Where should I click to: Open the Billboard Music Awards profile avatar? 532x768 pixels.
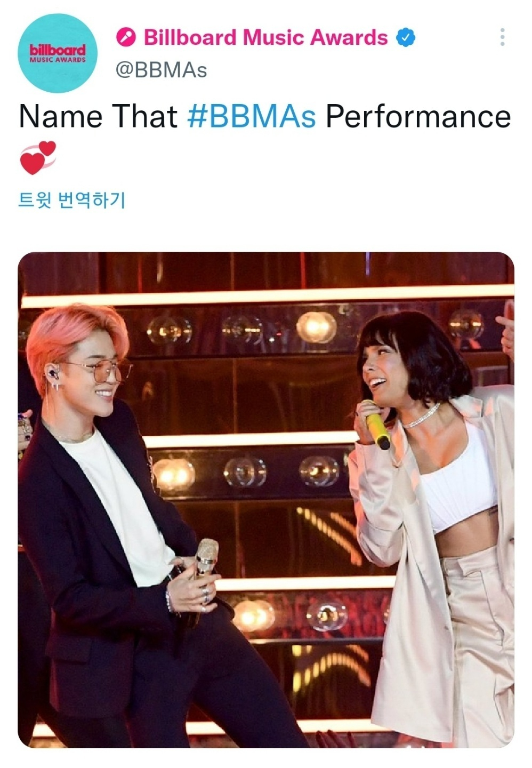coord(58,53)
